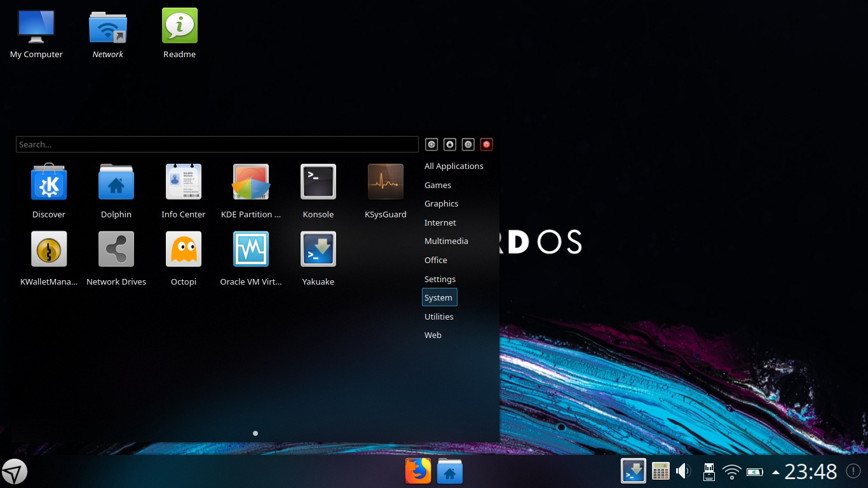
Task: Select the Multimedia category
Action: point(446,241)
